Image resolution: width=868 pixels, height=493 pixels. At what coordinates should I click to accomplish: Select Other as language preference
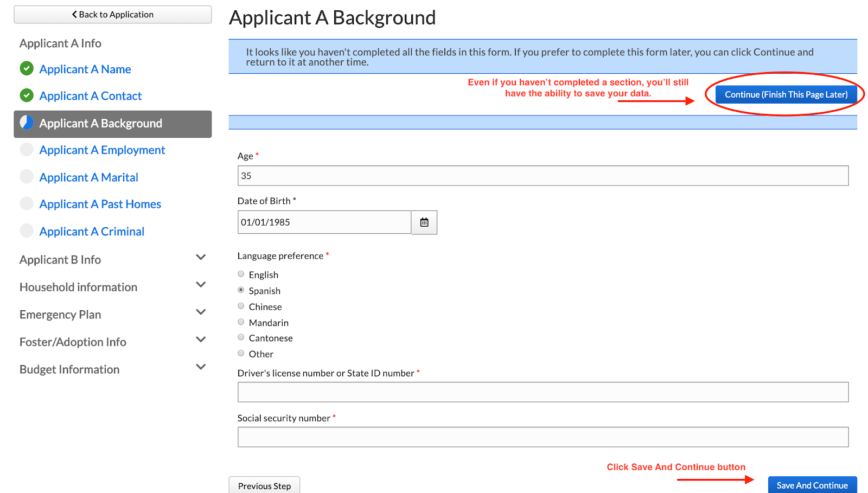click(x=241, y=354)
